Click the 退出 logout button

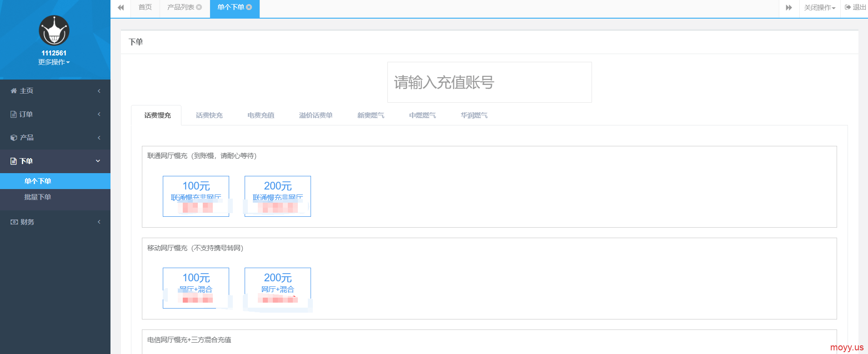pyautogui.click(x=855, y=7)
